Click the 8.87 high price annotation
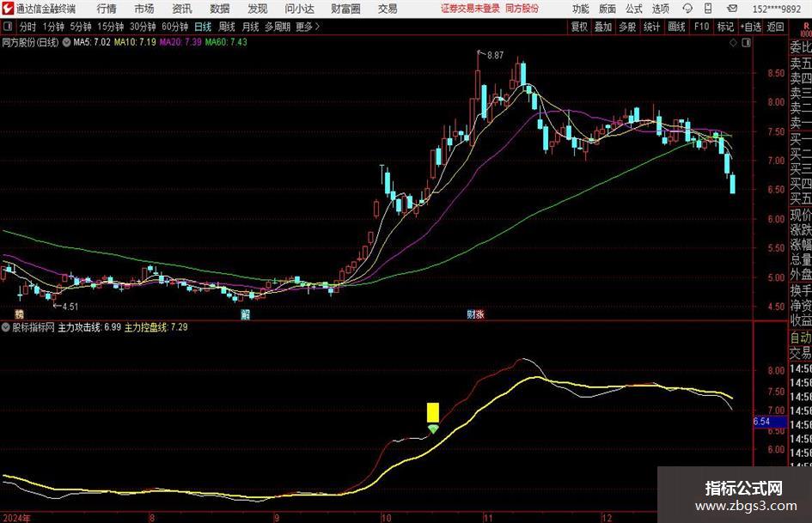 (x=495, y=56)
